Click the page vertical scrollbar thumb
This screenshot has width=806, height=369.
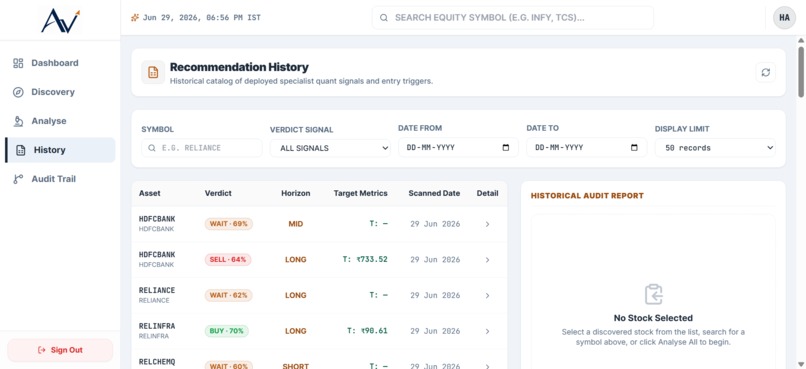coord(801,71)
